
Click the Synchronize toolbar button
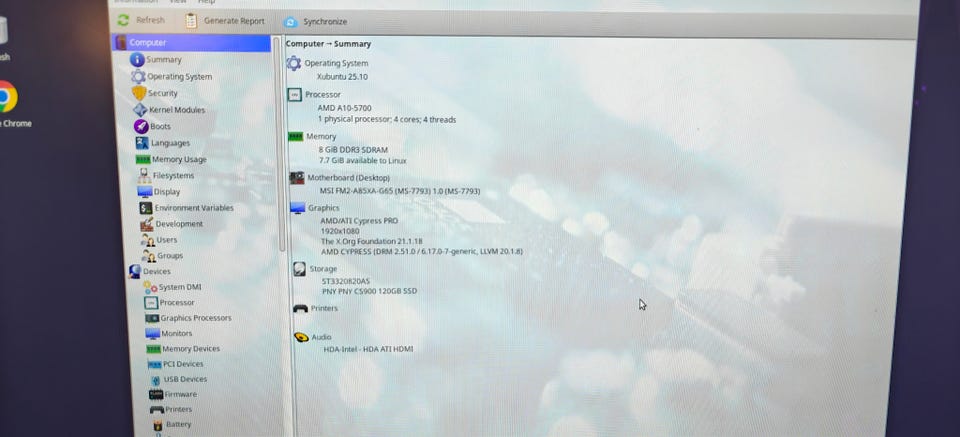coord(315,22)
